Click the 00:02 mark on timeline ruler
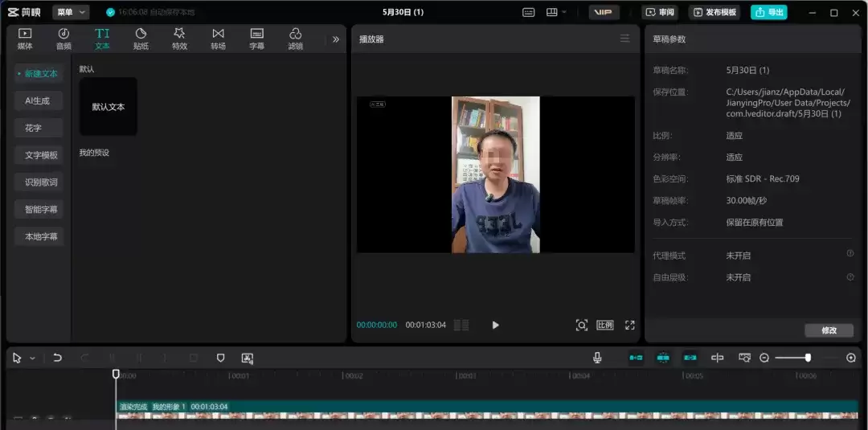 coord(354,376)
